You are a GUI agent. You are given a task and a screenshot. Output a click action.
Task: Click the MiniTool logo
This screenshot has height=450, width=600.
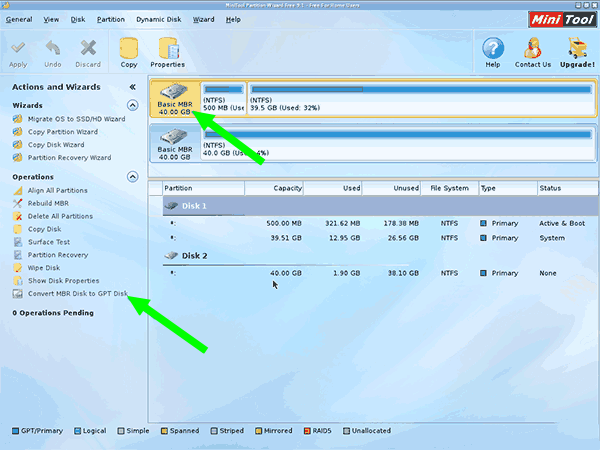tap(562, 19)
